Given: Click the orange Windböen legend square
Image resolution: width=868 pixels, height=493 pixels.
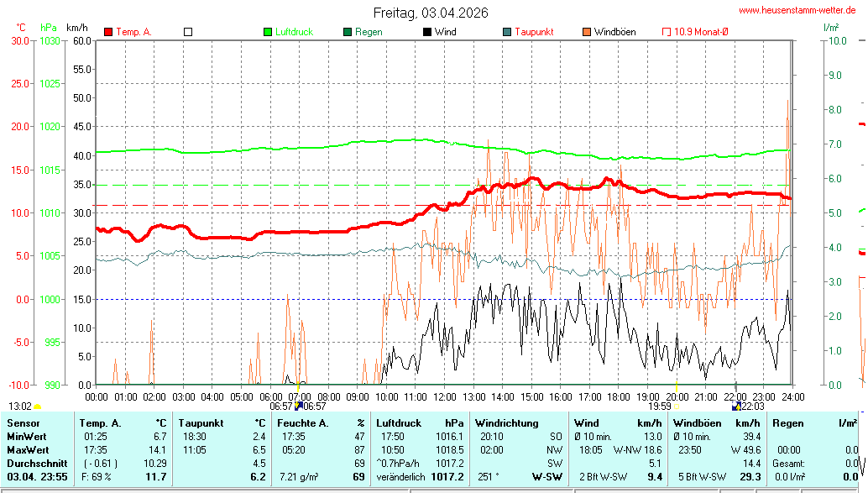Looking at the screenshot, I should click(587, 32).
